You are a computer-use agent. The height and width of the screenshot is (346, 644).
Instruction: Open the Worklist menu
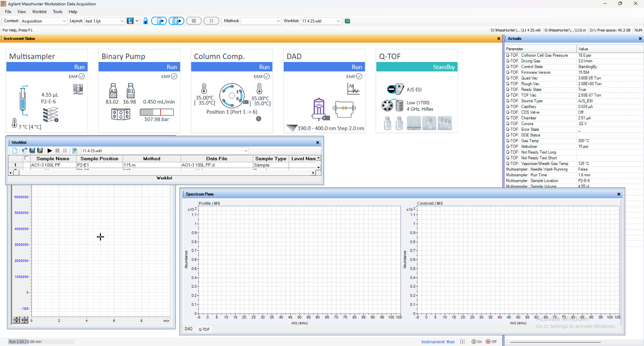[39, 12]
